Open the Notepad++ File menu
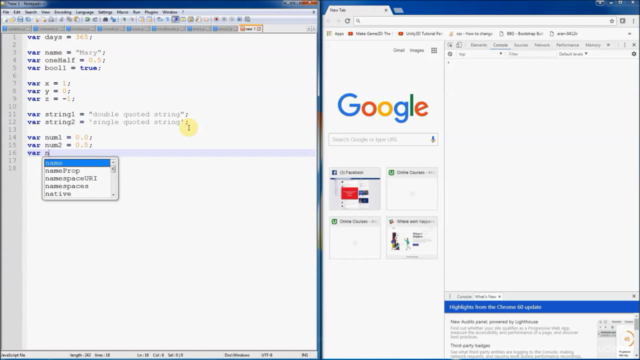The height and width of the screenshot is (360, 640). click(6, 12)
